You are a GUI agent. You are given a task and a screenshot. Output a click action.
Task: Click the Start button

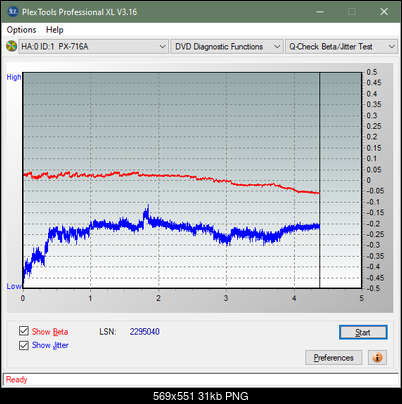click(363, 332)
